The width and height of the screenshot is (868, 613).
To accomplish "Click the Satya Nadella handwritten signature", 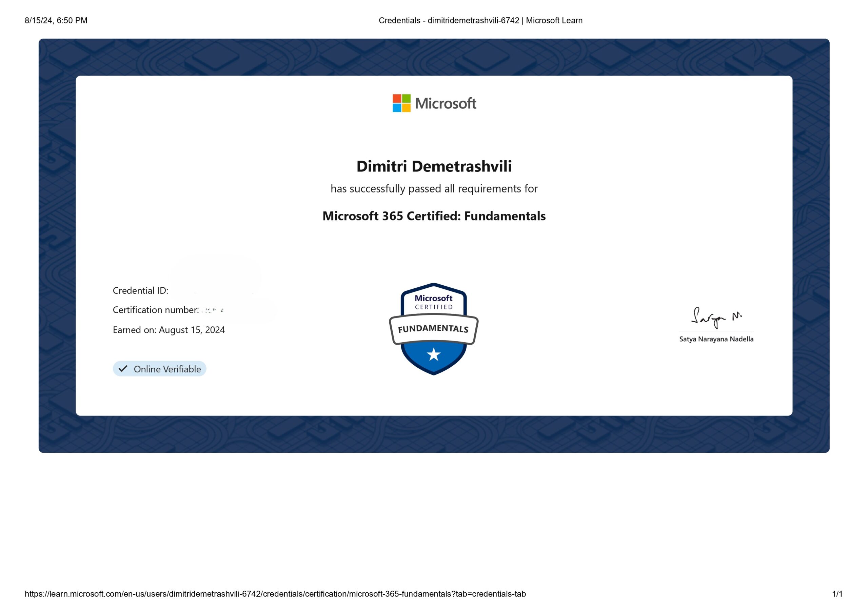I will click(715, 318).
